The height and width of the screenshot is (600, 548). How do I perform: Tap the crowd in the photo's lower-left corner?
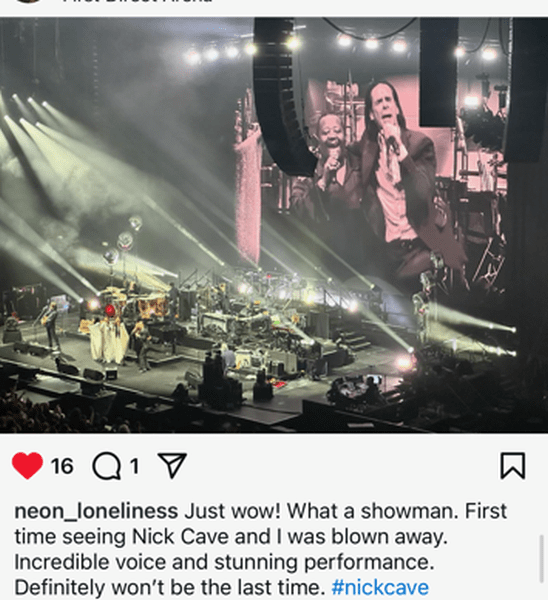(46, 411)
